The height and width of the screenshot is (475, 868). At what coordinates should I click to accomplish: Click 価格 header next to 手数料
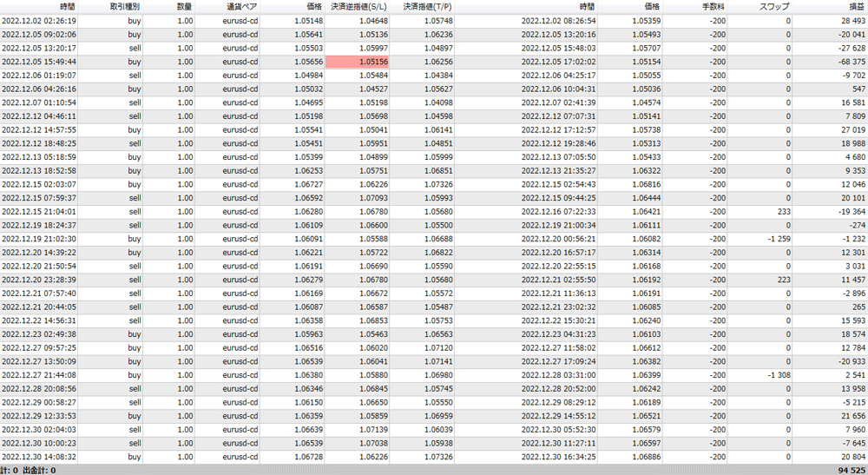652,7
